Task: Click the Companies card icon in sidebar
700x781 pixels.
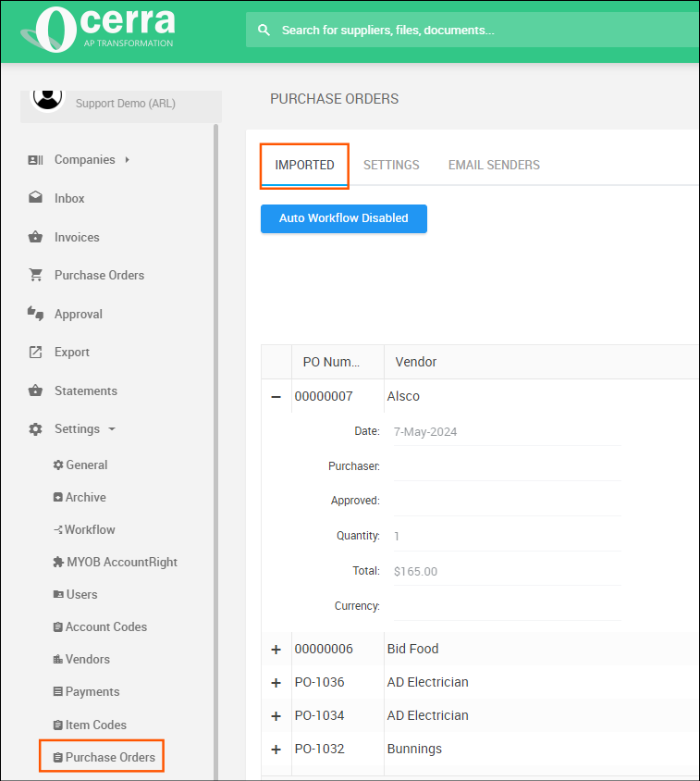Action: tap(35, 160)
